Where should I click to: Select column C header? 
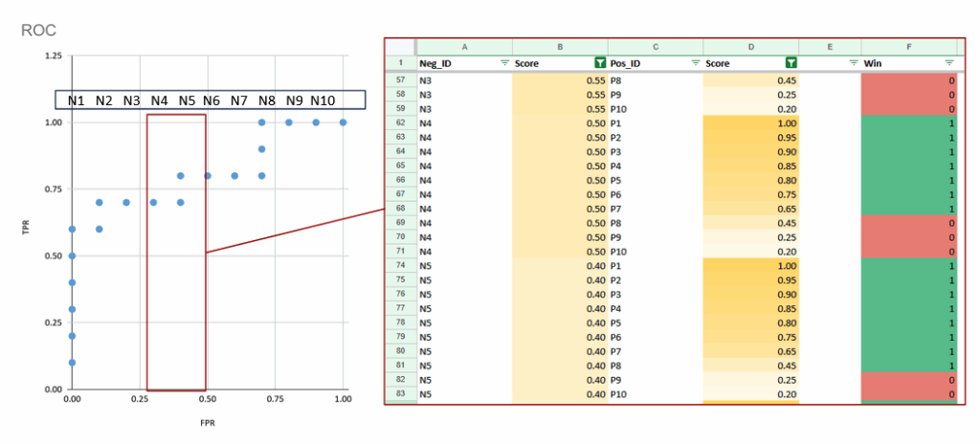[x=656, y=47]
